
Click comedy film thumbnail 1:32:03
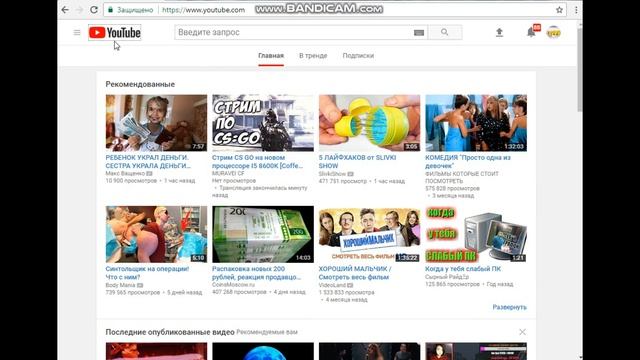pos(476,123)
